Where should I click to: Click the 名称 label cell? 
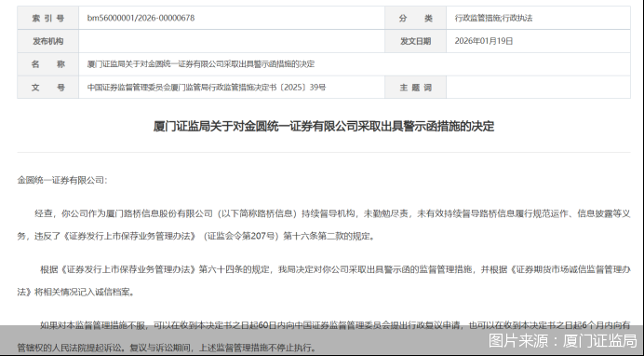point(48,63)
